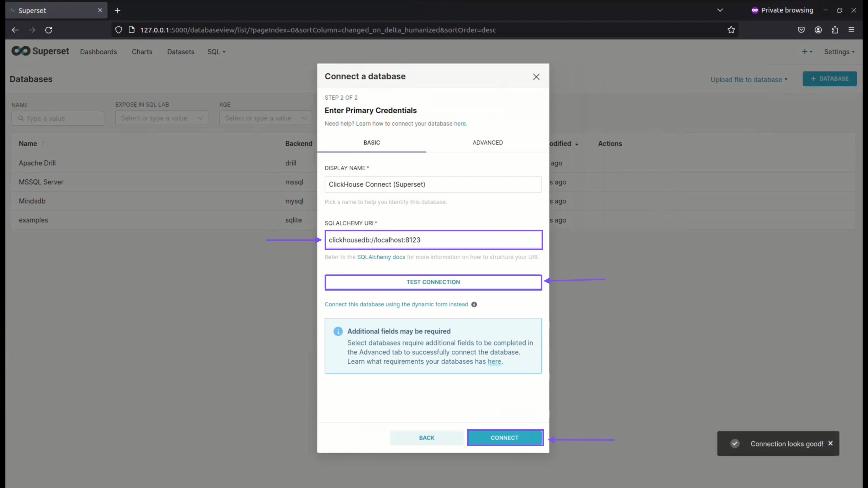The width and height of the screenshot is (868, 488).
Task: Click the info icon next to dynamic form option
Action: [474, 304]
